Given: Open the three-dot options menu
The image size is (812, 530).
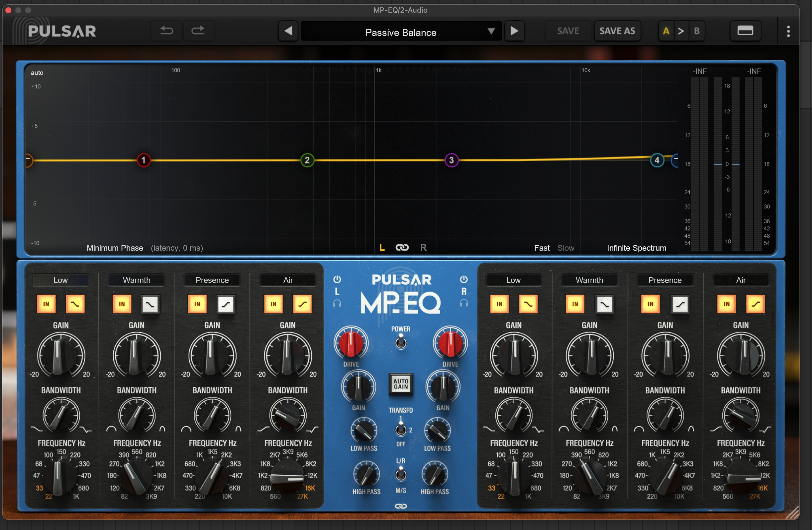Looking at the screenshot, I should (788, 31).
